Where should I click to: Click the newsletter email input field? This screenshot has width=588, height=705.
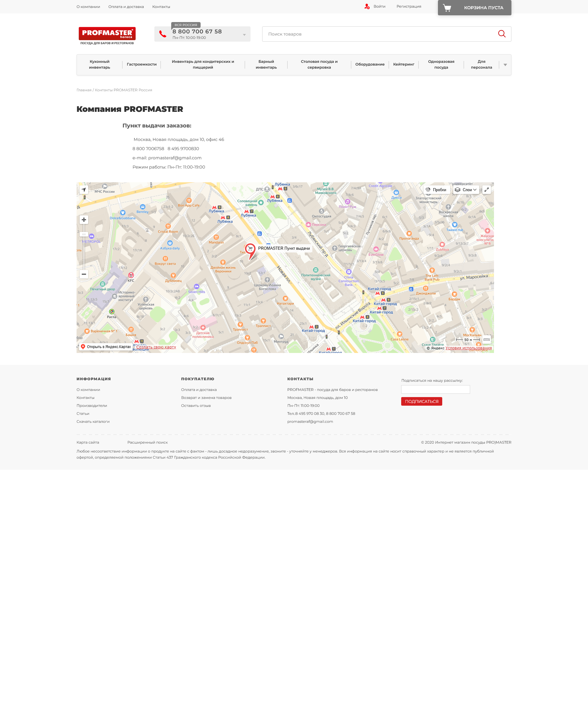click(x=435, y=389)
